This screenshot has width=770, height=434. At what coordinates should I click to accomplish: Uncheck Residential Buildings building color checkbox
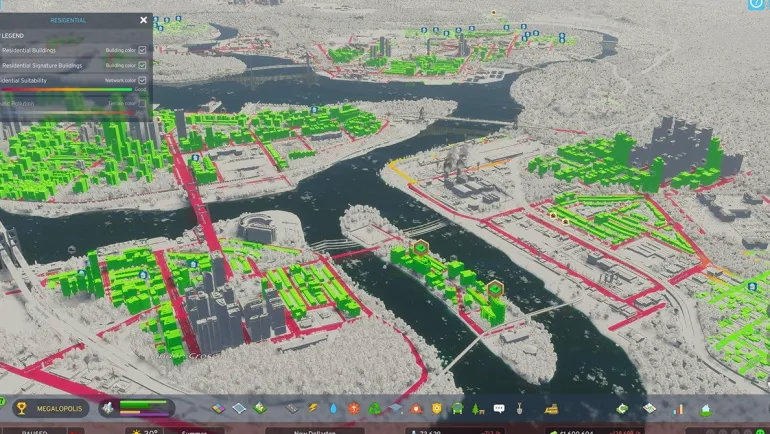tap(142, 50)
